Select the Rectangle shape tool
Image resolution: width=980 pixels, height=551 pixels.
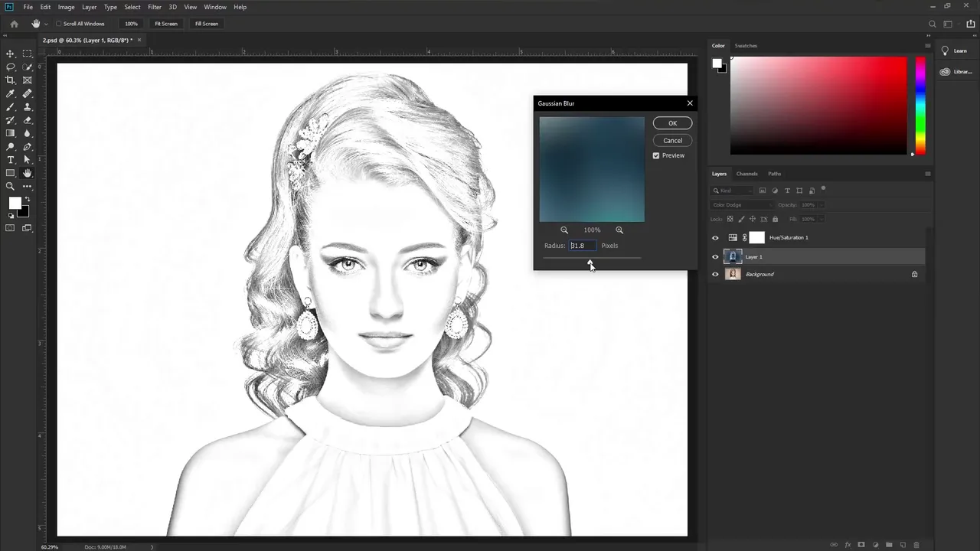point(10,173)
